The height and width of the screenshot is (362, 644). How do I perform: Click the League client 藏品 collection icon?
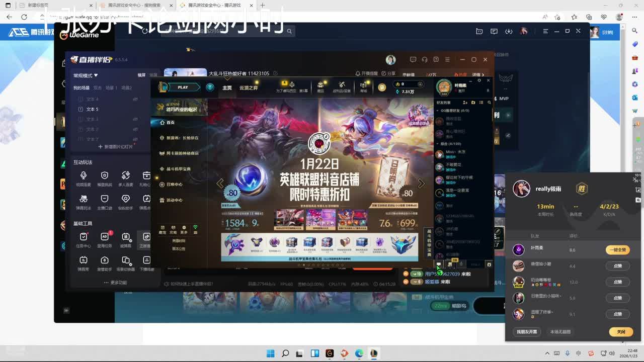(x=320, y=85)
